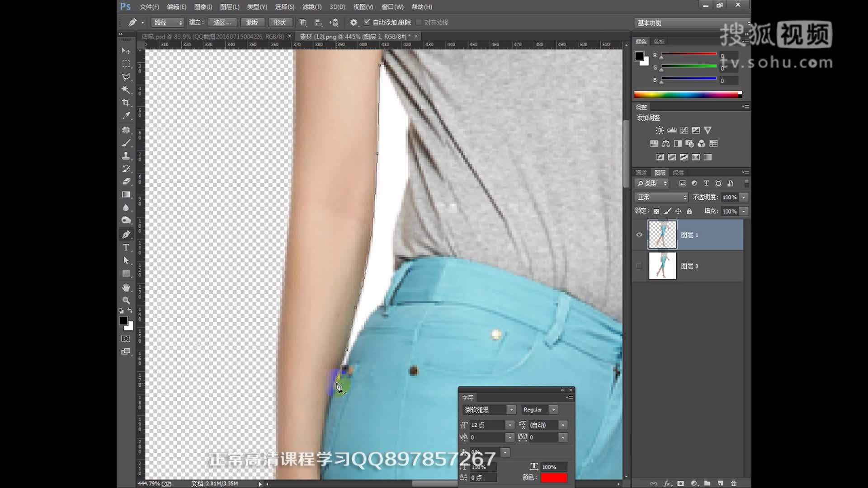
Task: Click the 选区... make selection button
Action: click(x=222, y=22)
